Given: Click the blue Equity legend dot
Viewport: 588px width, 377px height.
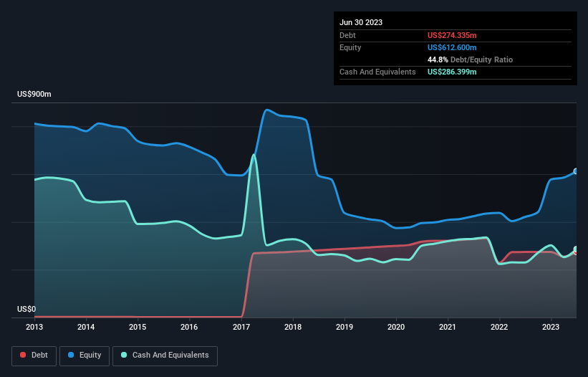Looking at the screenshot, I should [x=71, y=355].
